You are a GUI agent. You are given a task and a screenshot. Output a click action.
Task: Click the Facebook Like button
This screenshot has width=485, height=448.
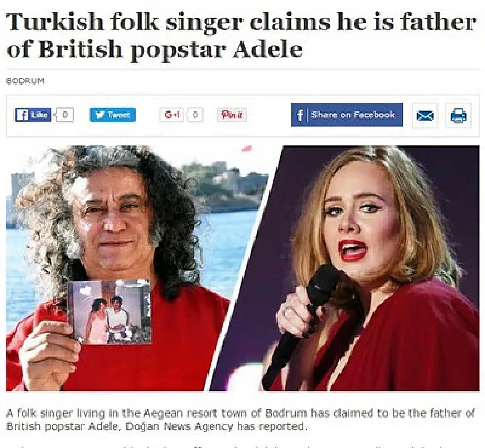tap(33, 115)
